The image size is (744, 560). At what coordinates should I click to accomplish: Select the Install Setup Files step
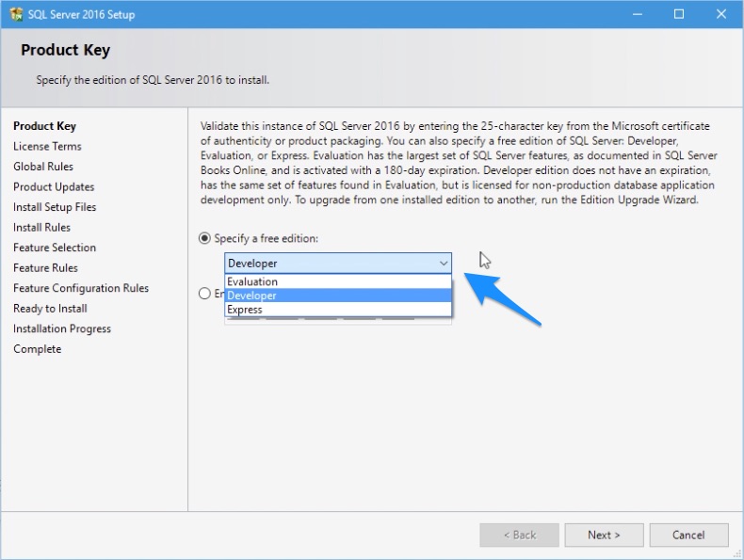[55, 207]
